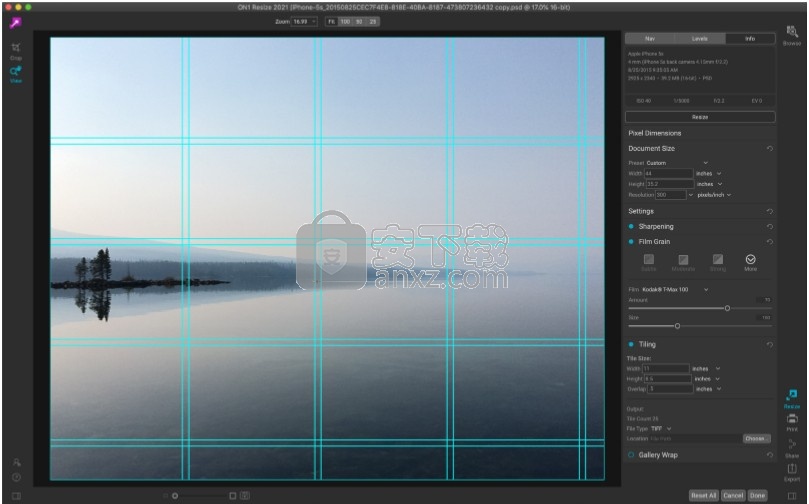Open the Film Kodak T-Max 100 dropdown

coord(675,289)
